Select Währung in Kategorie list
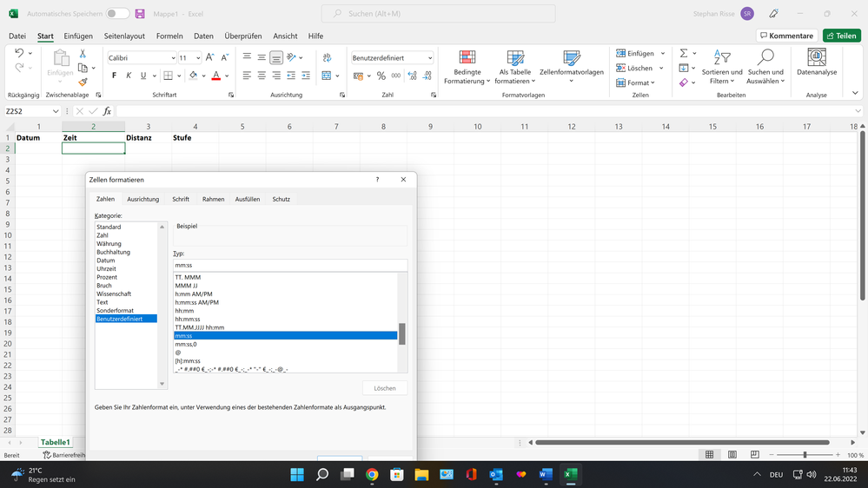 click(x=109, y=243)
